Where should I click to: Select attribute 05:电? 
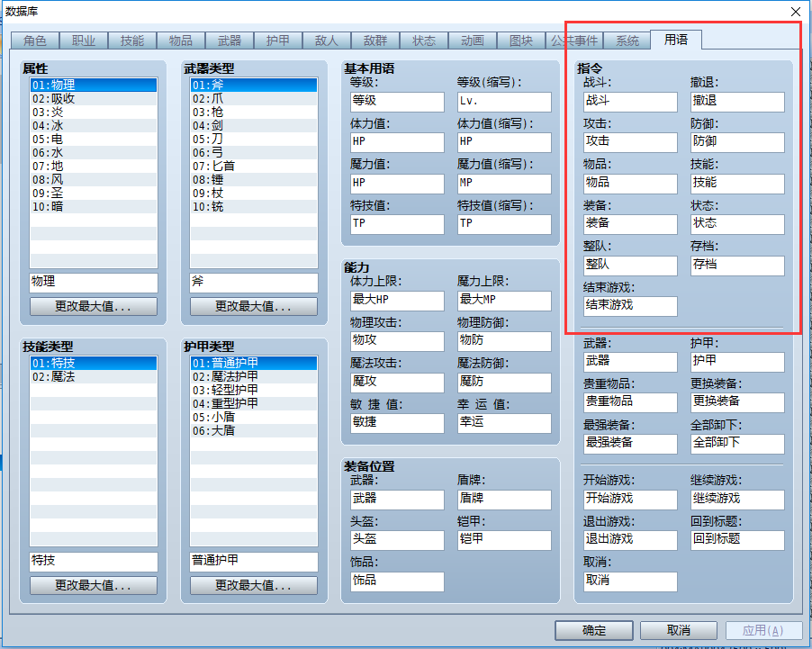[94, 139]
